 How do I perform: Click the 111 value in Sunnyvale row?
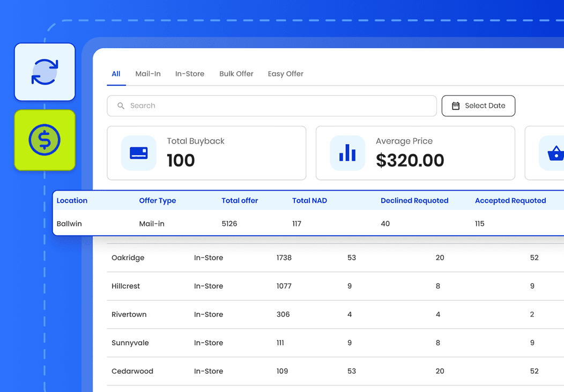pos(280,343)
